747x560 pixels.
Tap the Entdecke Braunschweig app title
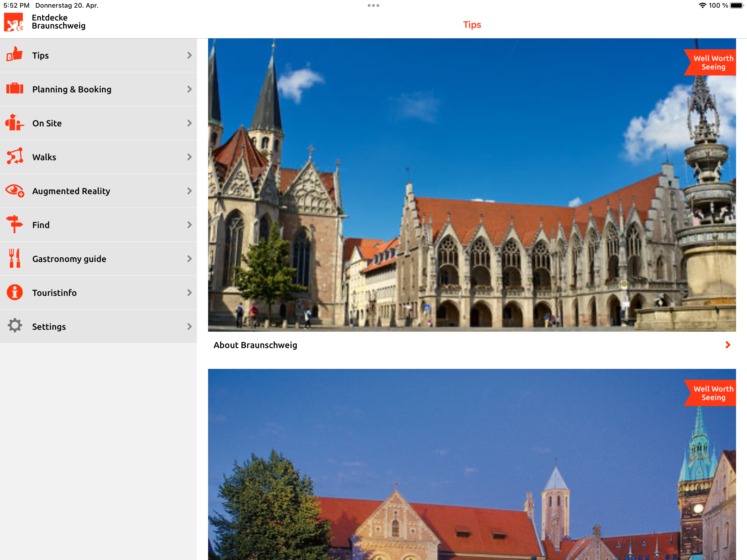pyautogui.click(x=59, y=22)
